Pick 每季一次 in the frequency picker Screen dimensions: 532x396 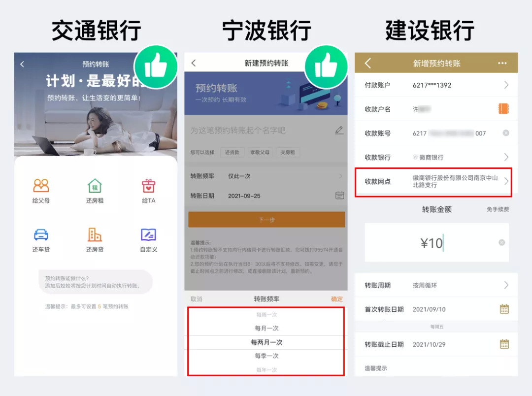(266, 356)
